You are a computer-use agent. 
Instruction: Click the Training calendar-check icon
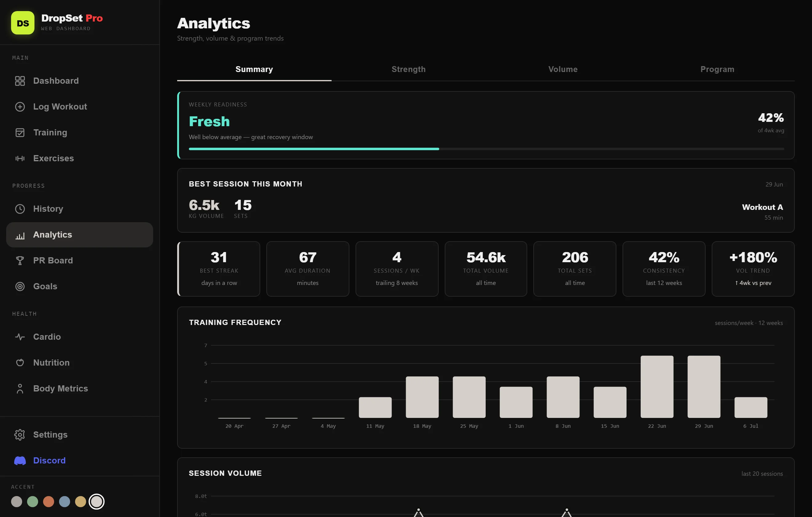(20, 133)
